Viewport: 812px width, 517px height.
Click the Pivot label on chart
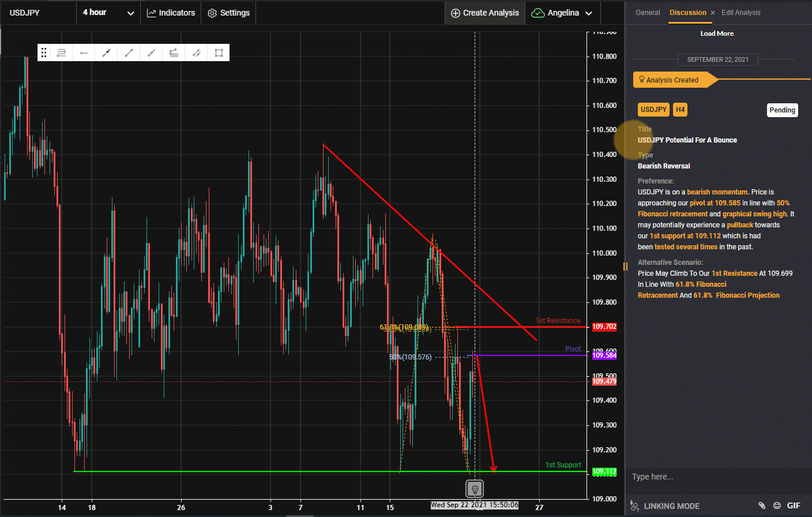point(573,349)
